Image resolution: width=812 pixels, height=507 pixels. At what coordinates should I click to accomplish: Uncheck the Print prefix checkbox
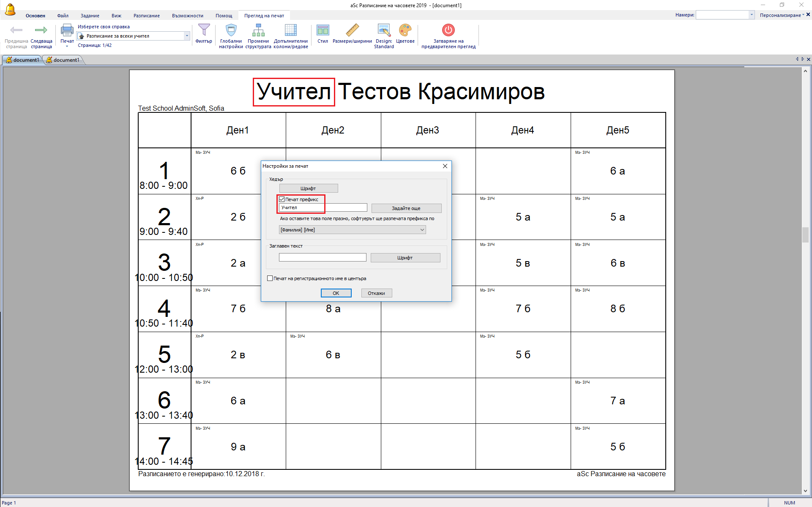(x=282, y=199)
